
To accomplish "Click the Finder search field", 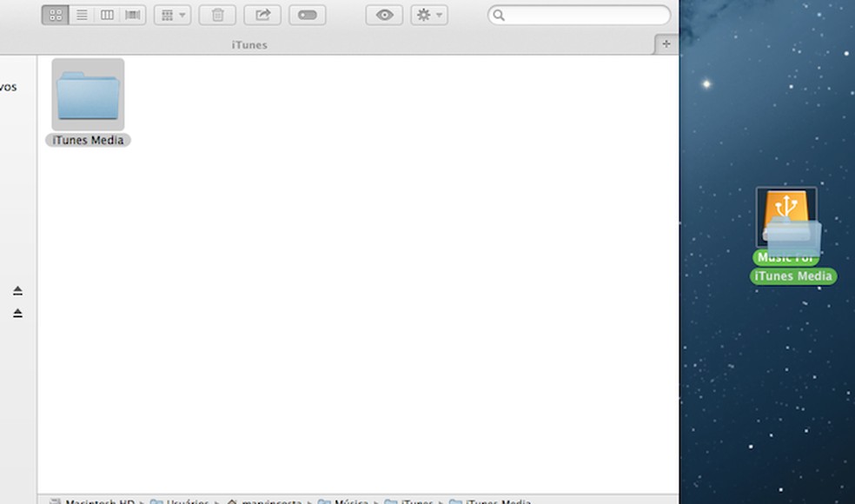I will click(579, 16).
